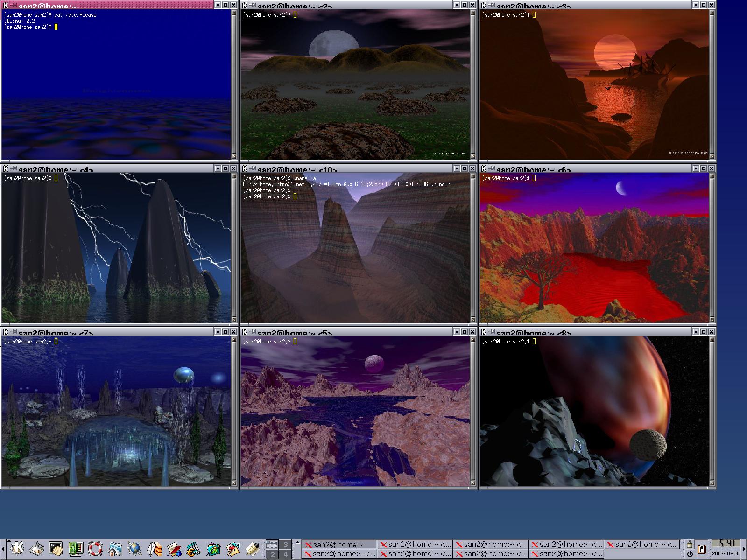Lock the screen with padlock icon
This screenshot has height=560, width=747.
click(x=689, y=544)
